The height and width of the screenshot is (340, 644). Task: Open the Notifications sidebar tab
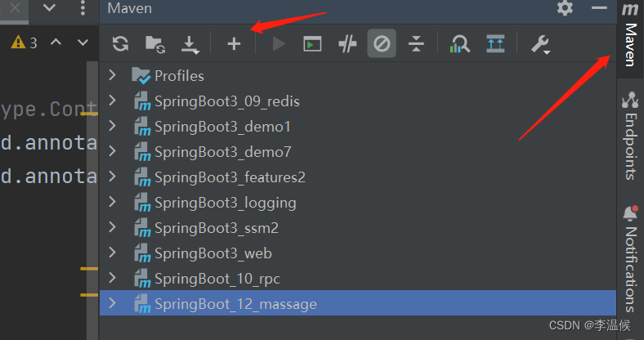630,259
